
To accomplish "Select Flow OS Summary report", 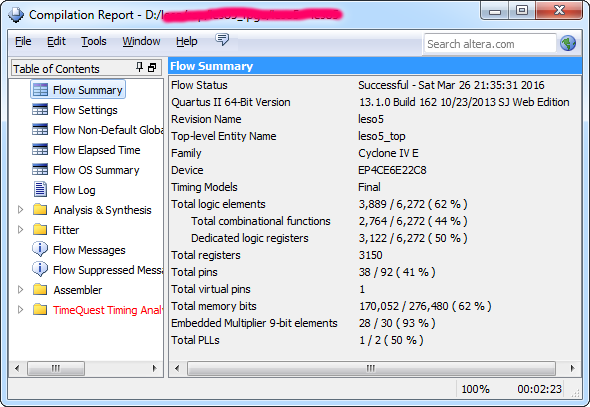I will (96, 170).
